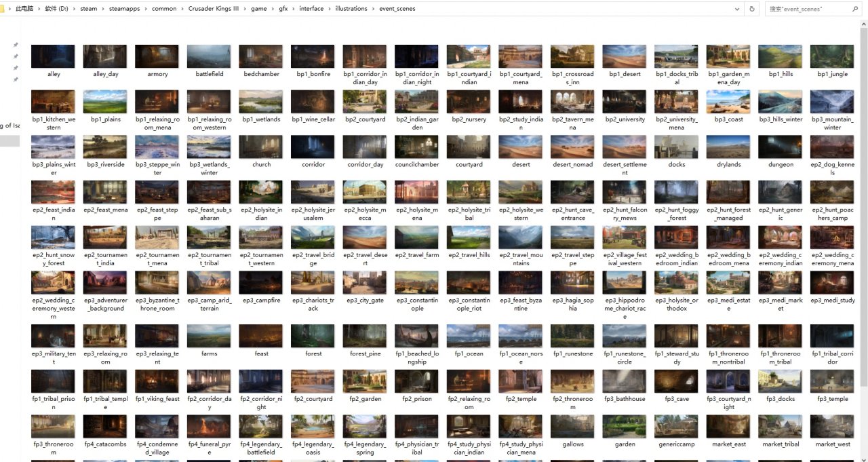
Task: Select the battlefield thumbnail
Action: tap(210, 56)
